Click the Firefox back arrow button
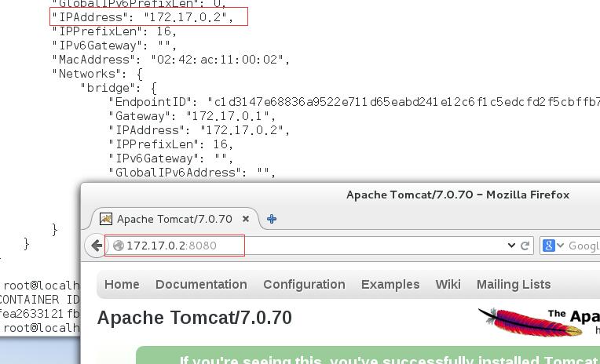The height and width of the screenshot is (364, 600). 95,246
